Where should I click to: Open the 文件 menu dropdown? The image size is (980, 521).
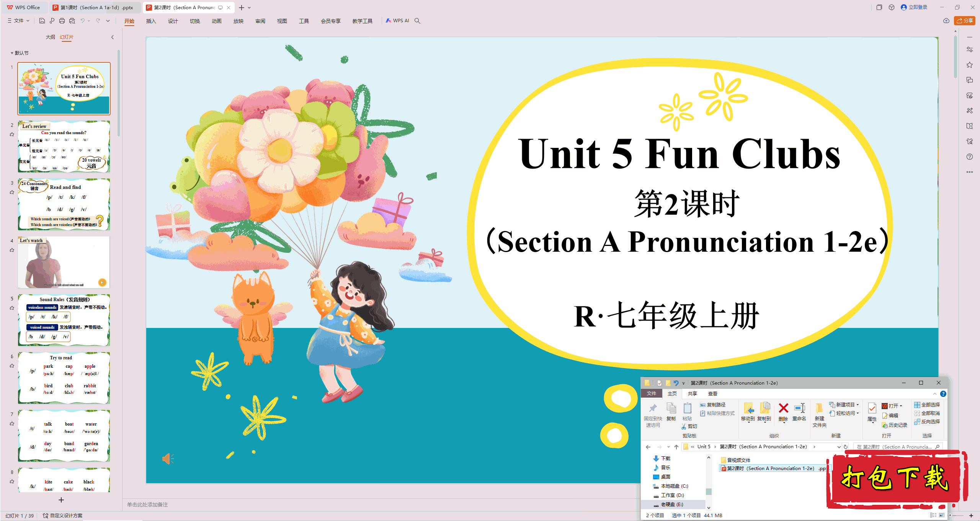pyautogui.click(x=18, y=21)
